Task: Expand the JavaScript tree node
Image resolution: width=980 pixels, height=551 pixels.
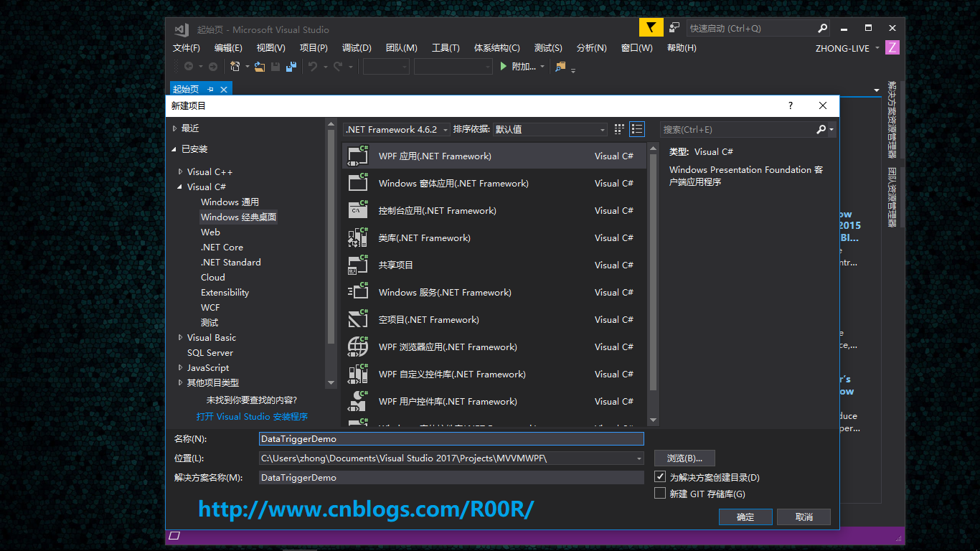Action: 181,367
